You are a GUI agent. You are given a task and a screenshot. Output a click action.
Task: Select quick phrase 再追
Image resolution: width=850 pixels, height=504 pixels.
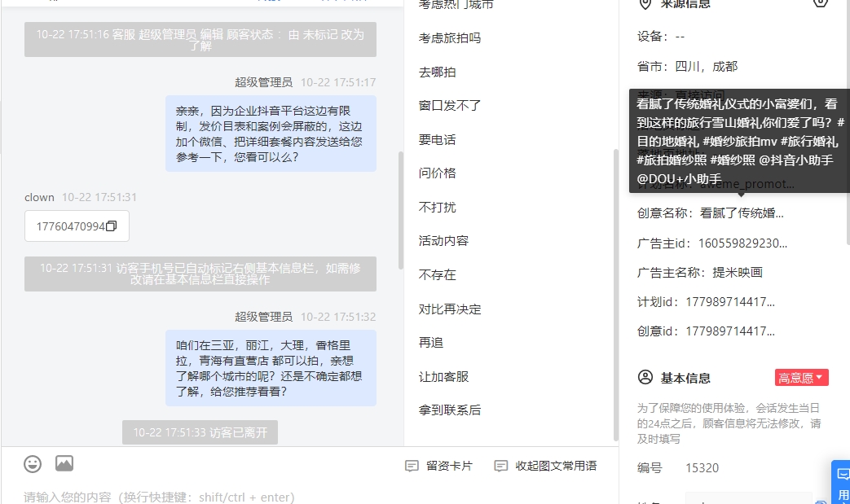tap(431, 343)
